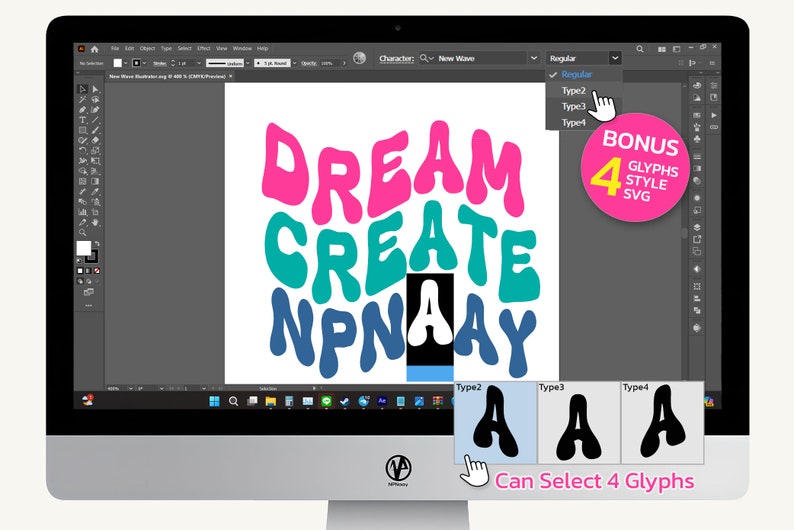Select the Magic Wand tool
Image resolution: width=794 pixels, height=530 pixels.
tap(83, 100)
